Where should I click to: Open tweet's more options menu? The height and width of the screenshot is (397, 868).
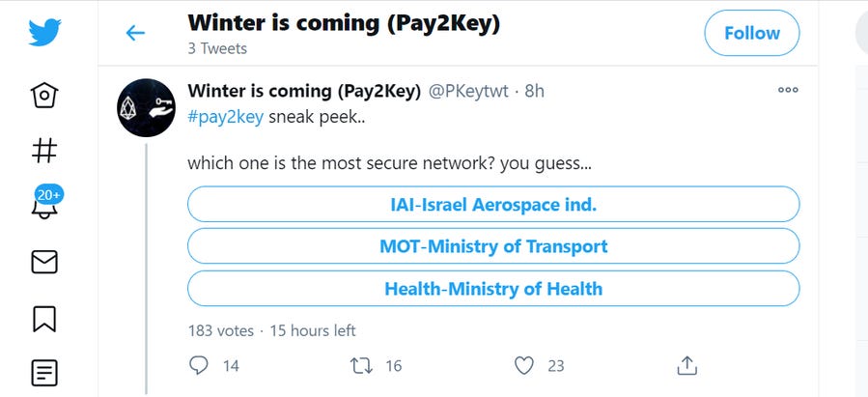(x=788, y=91)
